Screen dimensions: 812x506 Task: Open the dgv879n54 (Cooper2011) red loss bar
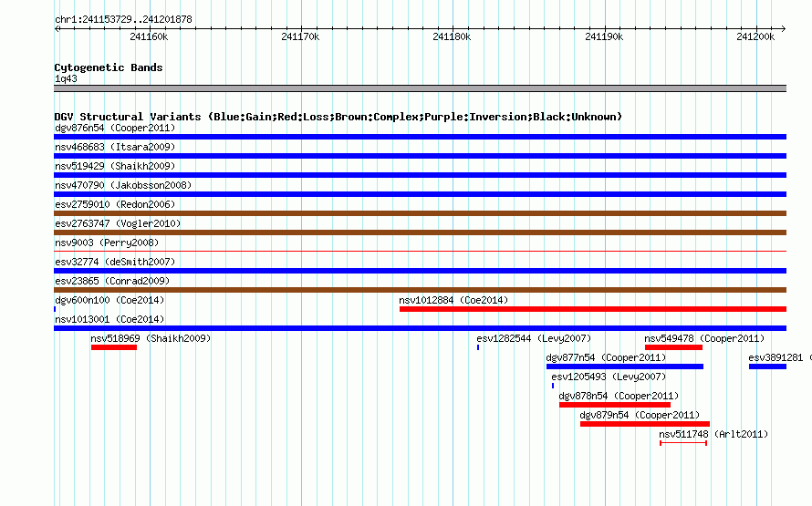(645, 424)
